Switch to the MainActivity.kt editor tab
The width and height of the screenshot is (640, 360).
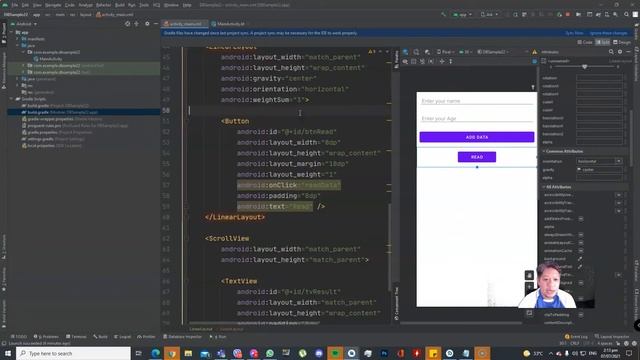point(229,24)
